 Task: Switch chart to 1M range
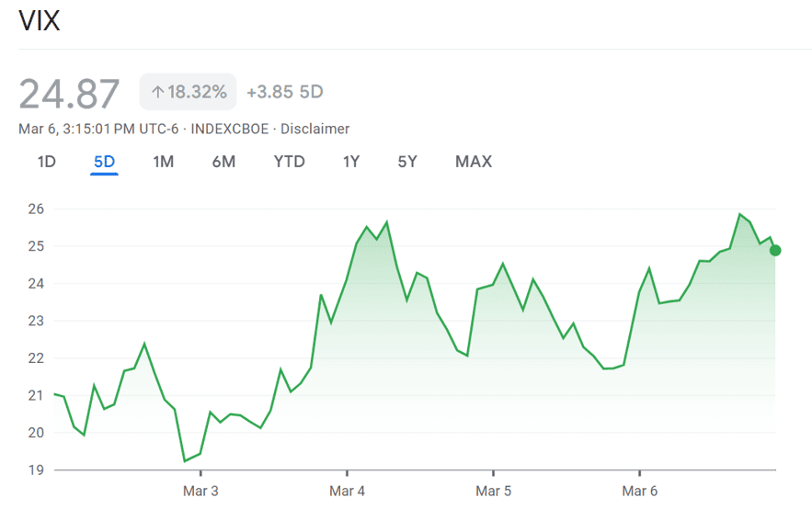click(163, 162)
